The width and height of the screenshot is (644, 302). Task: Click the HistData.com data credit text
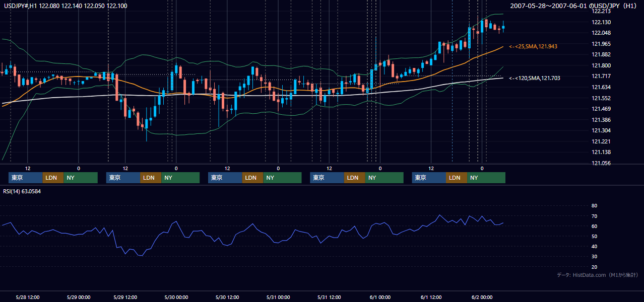tap(598, 275)
